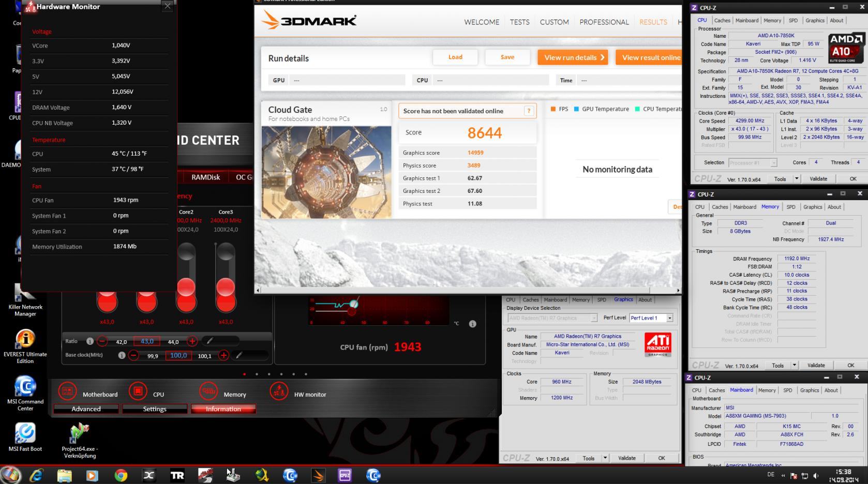Click the Windows Start orb
Viewport: 868px width, 484px height.
click(10, 475)
